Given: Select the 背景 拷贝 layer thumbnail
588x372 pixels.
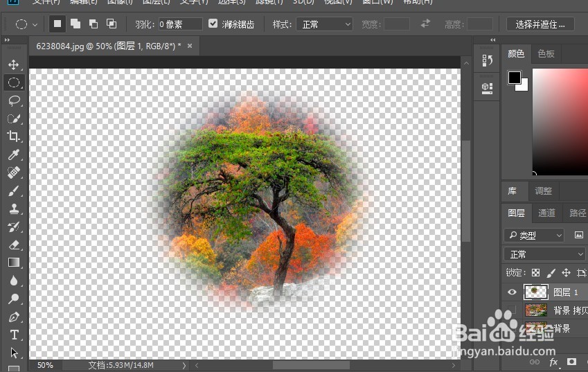Looking at the screenshot, I should pyautogui.click(x=535, y=310).
